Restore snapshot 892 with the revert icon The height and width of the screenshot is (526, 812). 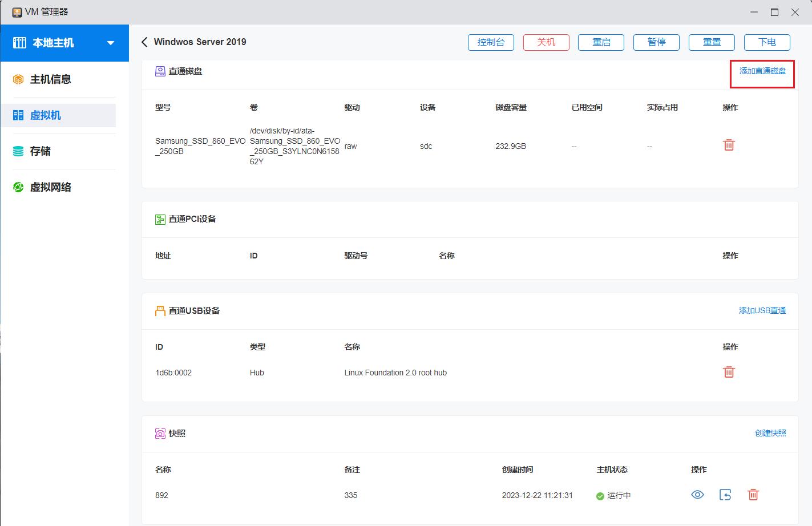click(x=725, y=495)
